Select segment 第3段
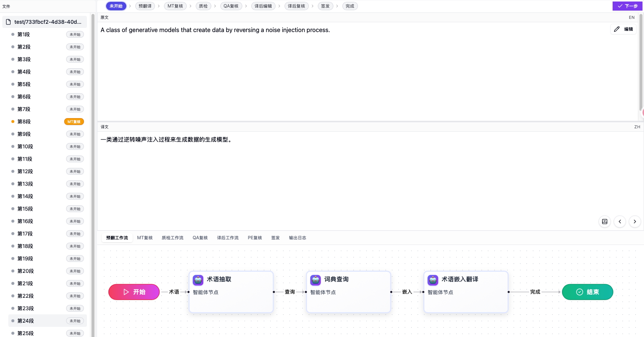 48,59
